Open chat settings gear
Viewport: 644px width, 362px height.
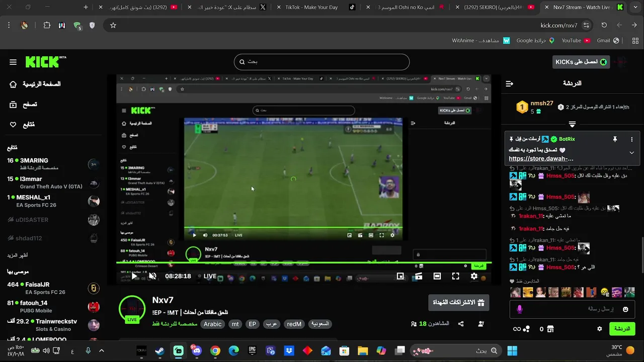click(599, 329)
